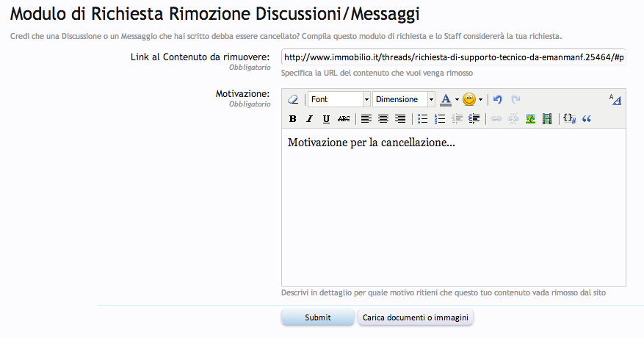Click the Unlink broken chain icon
The height and width of the screenshot is (338, 644).
coord(513,119)
